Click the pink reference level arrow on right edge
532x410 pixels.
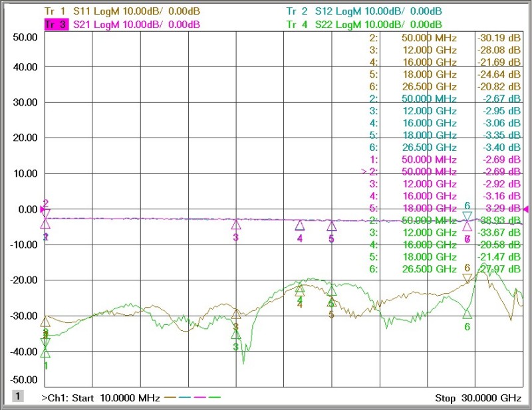click(x=526, y=209)
